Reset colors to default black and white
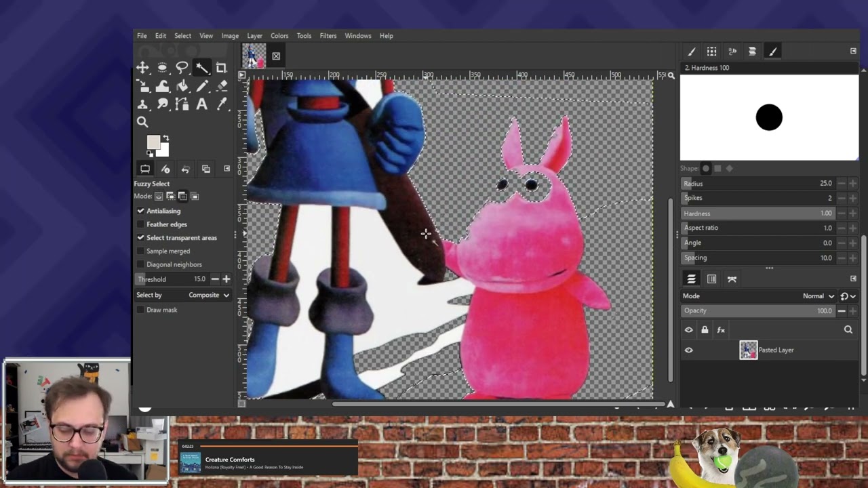Image resolution: width=868 pixels, height=488 pixels. 150,154
